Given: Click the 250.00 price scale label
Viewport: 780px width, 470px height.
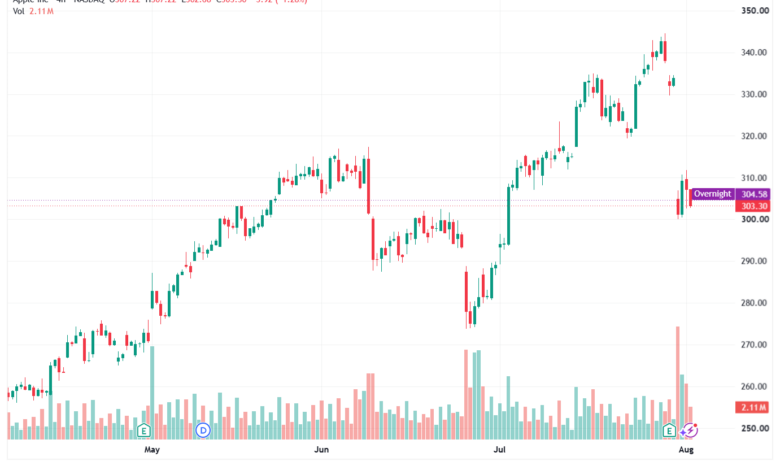Looking at the screenshot, I should [755, 428].
